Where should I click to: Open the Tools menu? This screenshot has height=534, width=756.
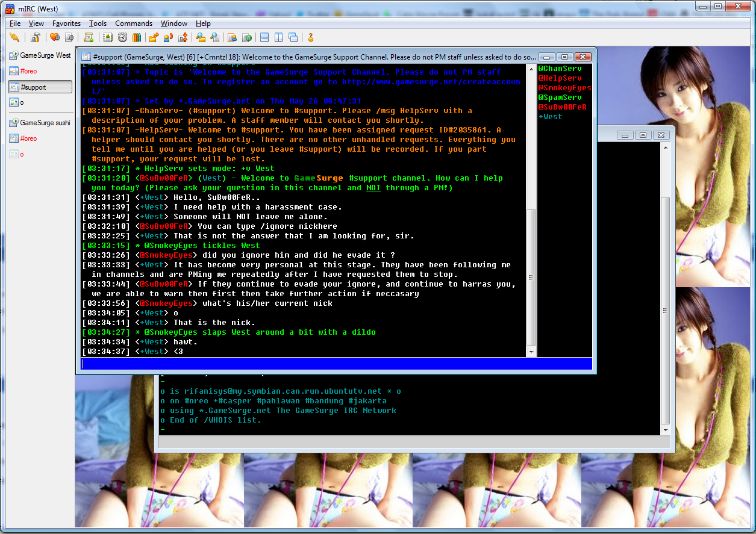(x=98, y=23)
